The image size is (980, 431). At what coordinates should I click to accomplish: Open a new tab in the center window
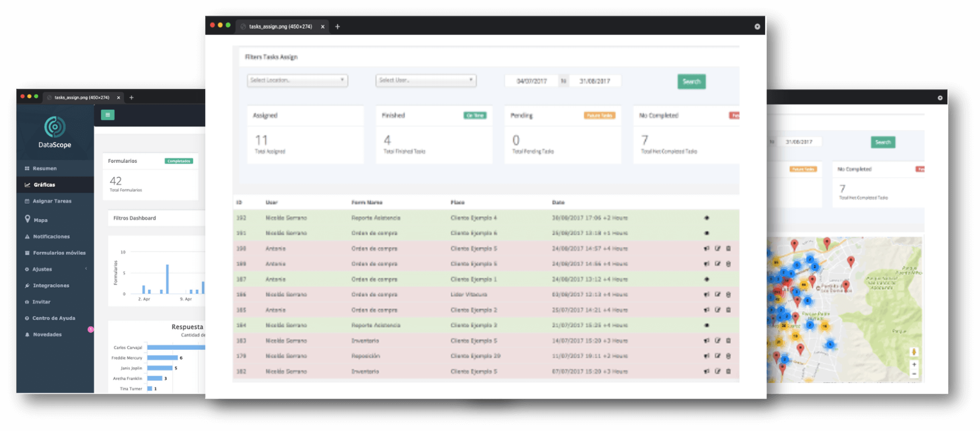[x=338, y=26]
